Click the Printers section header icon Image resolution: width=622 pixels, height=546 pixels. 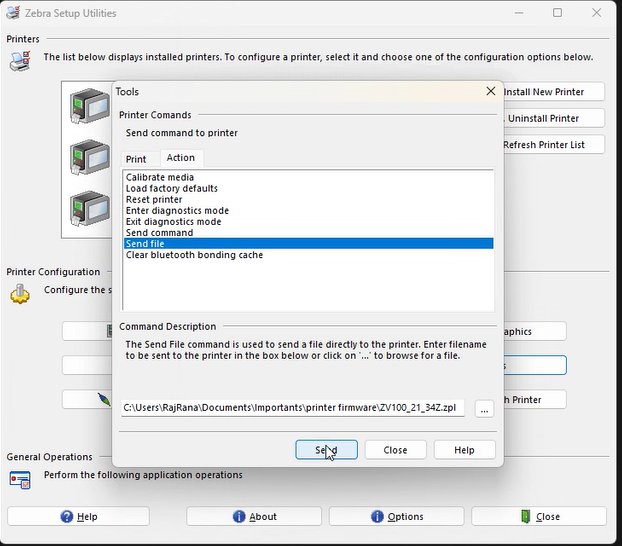point(19,60)
